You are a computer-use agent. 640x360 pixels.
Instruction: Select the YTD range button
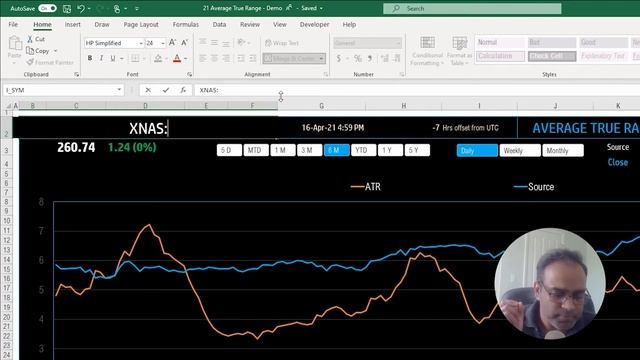coord(363,150)
